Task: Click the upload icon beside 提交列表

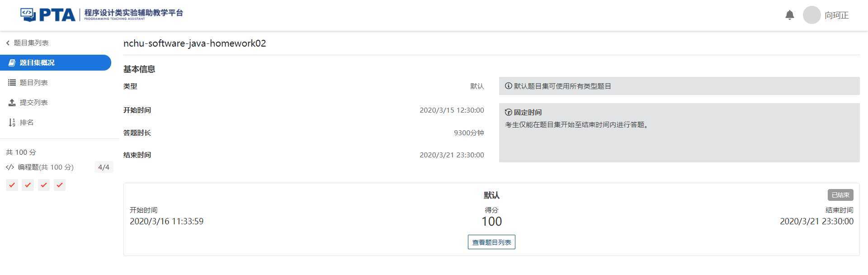Action: tap(12, 102)
